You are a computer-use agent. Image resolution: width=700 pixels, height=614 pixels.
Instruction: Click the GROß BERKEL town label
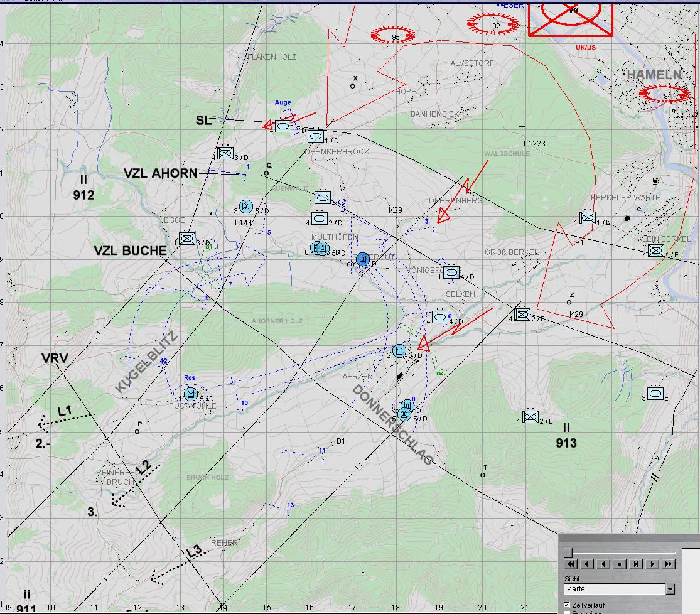click(510, 252)
